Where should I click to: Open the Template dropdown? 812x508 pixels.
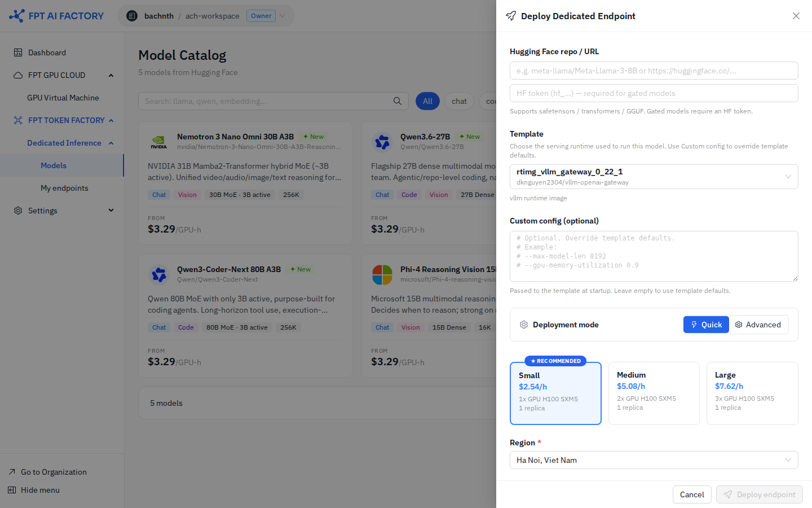(x=654, y=177)
